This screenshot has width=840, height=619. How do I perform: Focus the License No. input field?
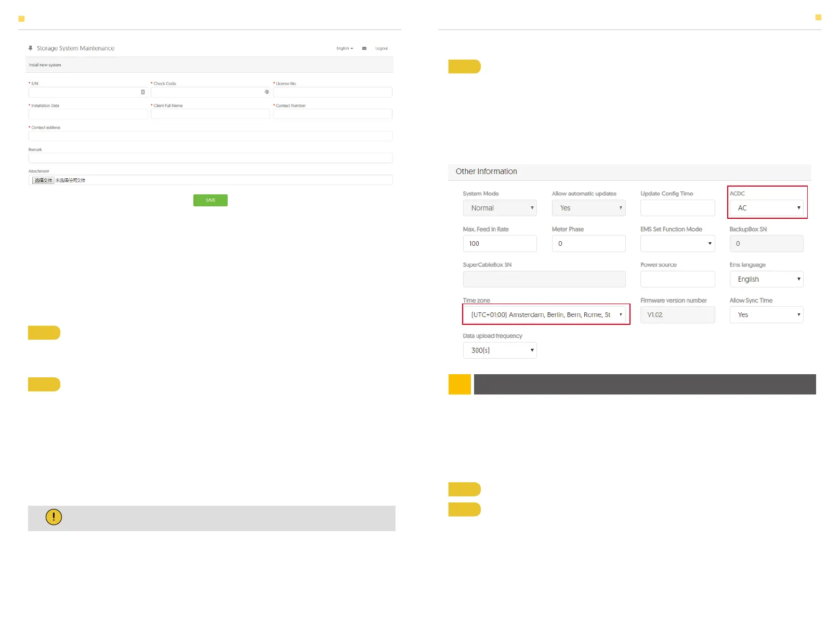pyautogui.click(x=333, y=92)
